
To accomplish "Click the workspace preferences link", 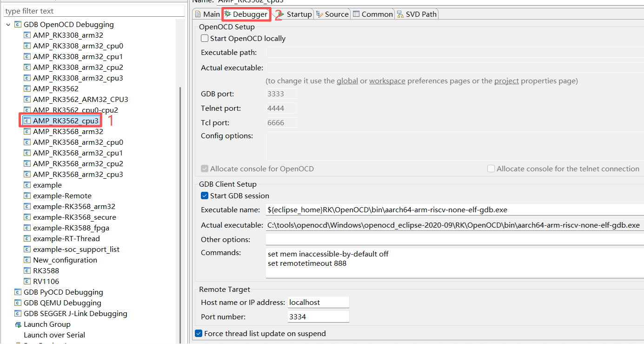I will pos(387,81).
